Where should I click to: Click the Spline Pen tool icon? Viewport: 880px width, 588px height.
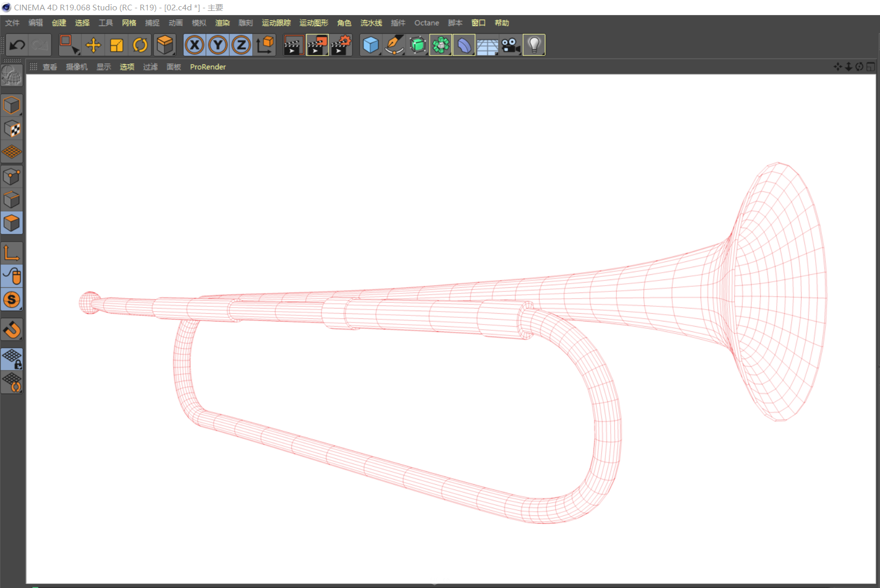(394, 45)
